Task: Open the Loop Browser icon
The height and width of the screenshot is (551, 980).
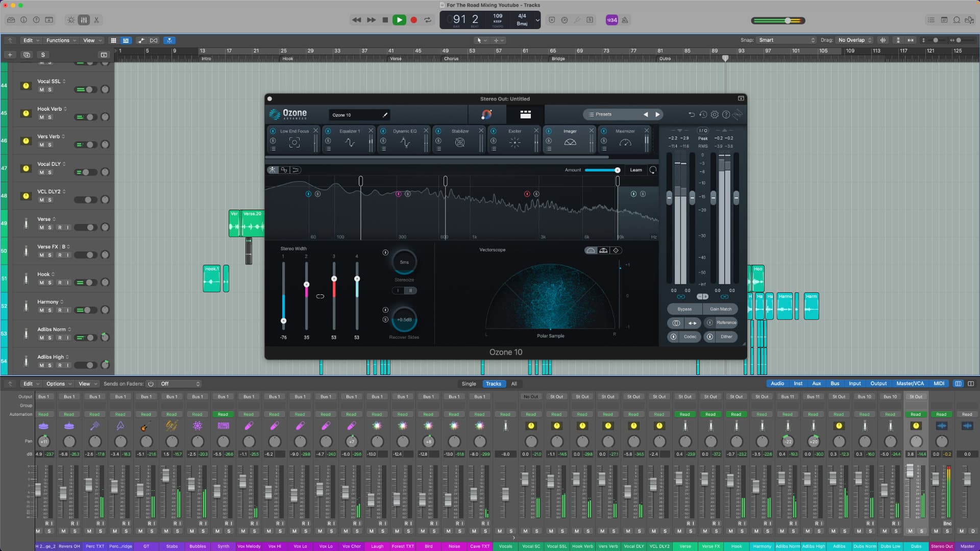Action: click(957, 20)
